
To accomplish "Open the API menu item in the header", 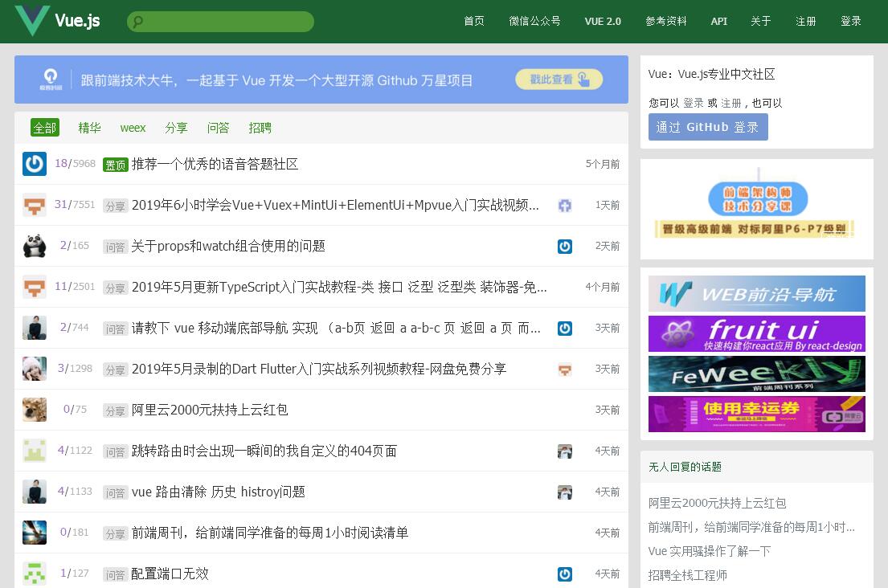I will click(x=718, y=22).
